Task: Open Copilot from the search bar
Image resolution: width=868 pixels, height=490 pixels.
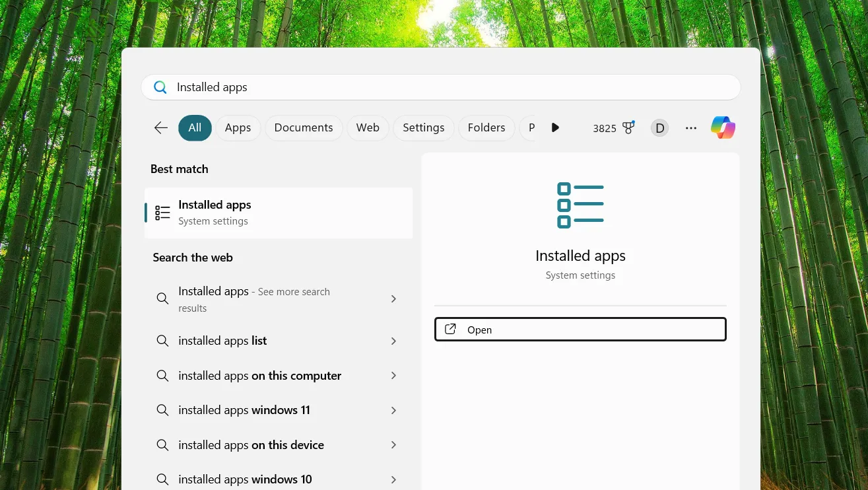Action: 723,127
